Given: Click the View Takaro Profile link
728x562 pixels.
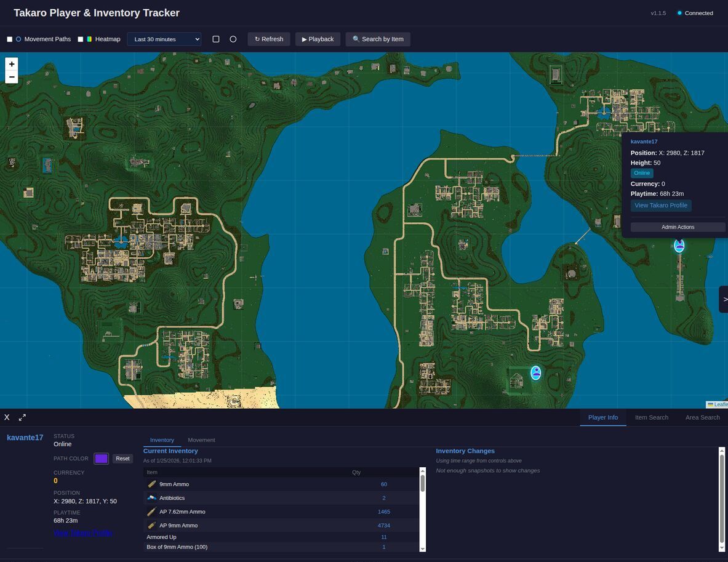Looking at the screenshot, I should point(82,532).
